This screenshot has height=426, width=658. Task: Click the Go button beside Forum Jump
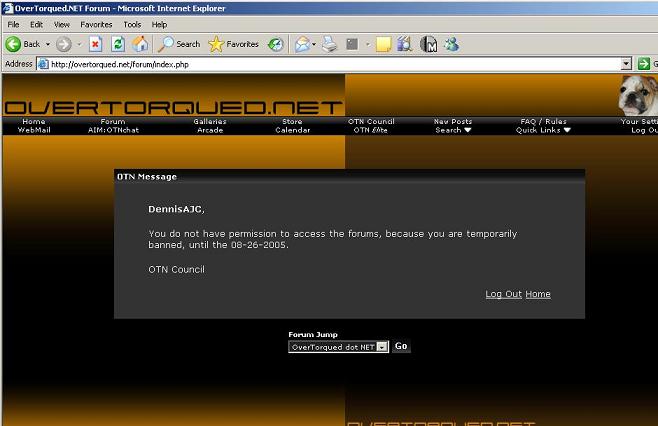[401, 346]
